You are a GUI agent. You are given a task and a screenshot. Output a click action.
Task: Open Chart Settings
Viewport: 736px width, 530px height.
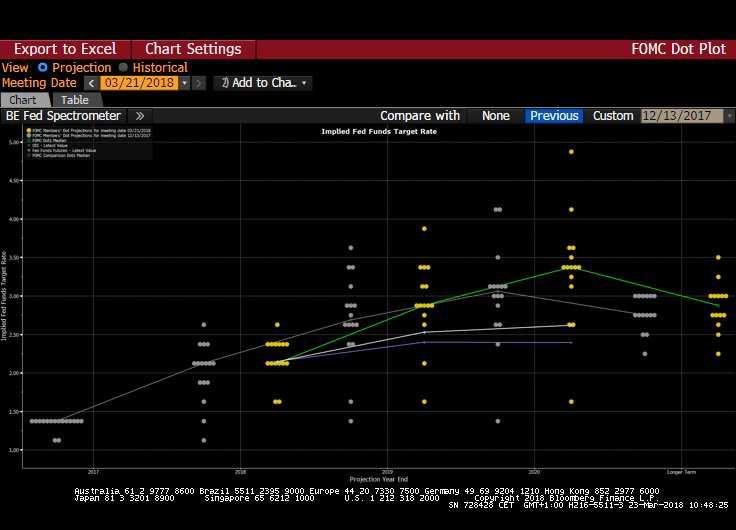pyautogui.click(x=193, y=49)
